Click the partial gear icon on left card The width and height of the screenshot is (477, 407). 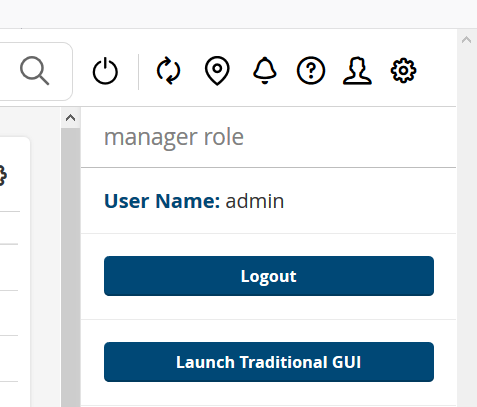pos(3,175)
